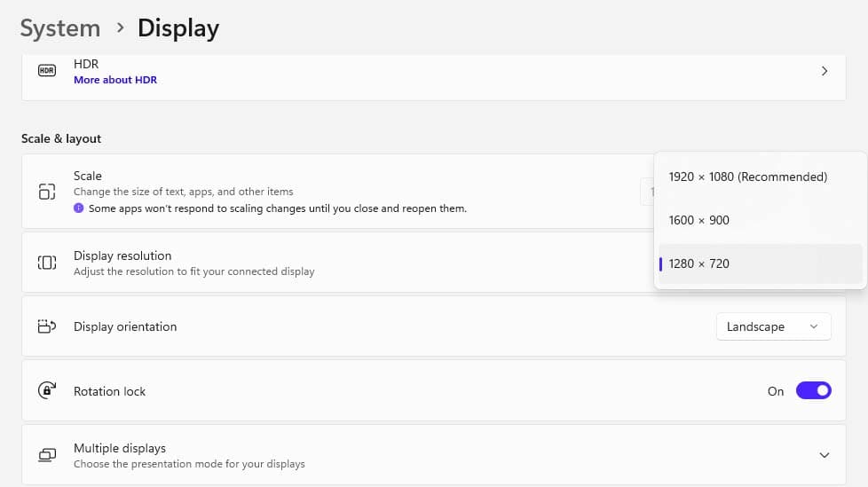Select the 1280 × 720 resolution option
Image resolution: width=868 pixels, height=487 pixels.
pos(699,263)
